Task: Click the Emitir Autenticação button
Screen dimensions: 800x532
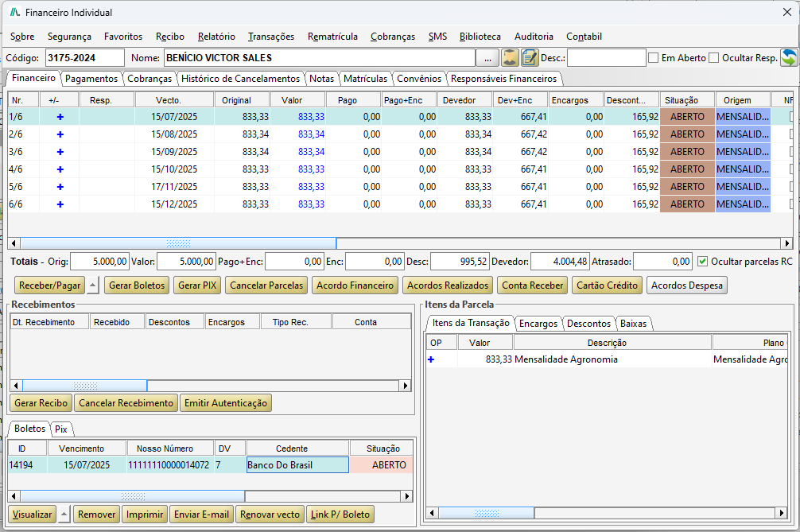Action: 226,403
